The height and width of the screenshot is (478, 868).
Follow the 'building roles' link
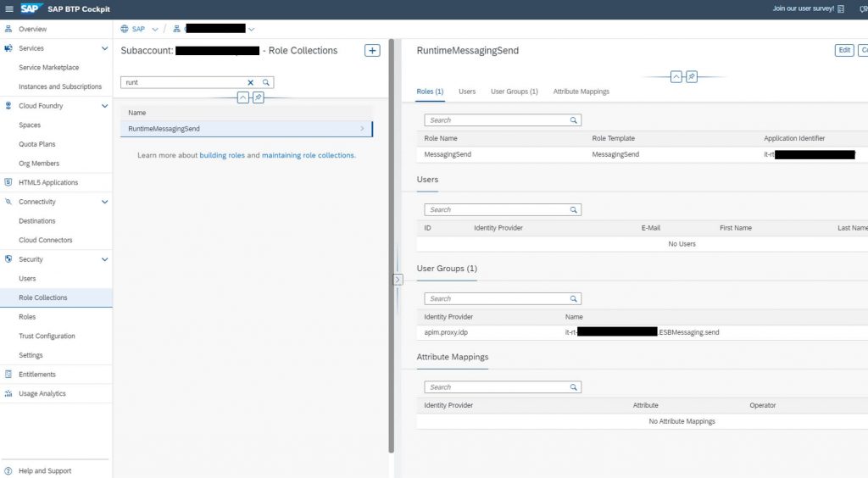coord(222,155)
